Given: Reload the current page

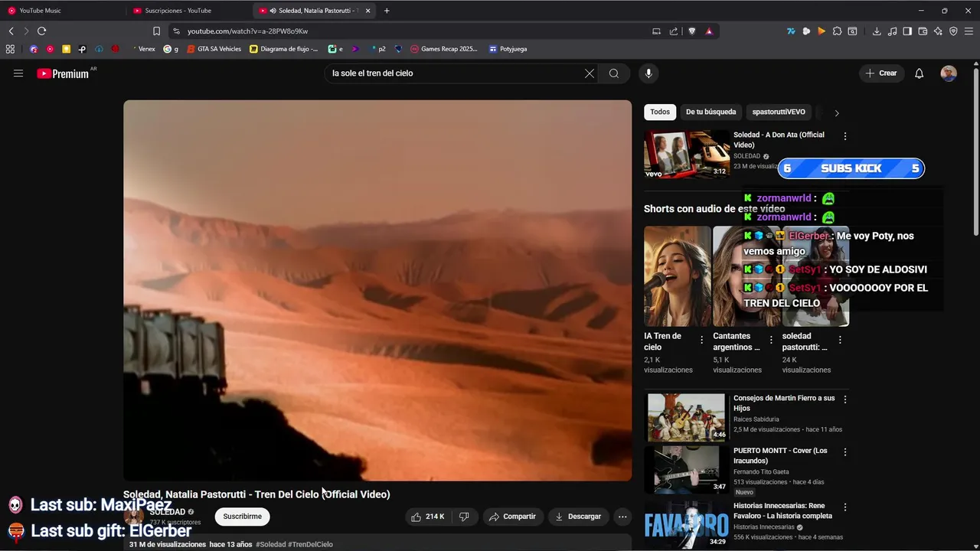Looking at the screenshot, I should (x=41, y=31).
